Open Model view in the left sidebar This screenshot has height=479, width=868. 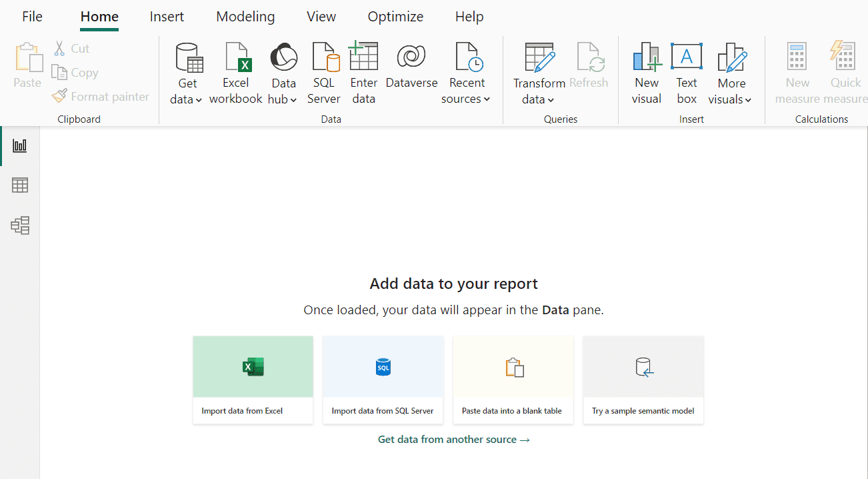pyautogui.click(x=20, y=225)
